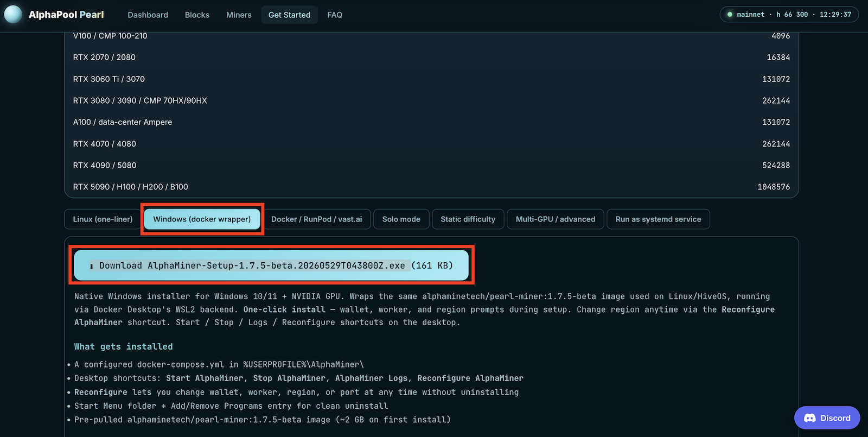Switch to Run as systemd service tab

click(658, 219)
